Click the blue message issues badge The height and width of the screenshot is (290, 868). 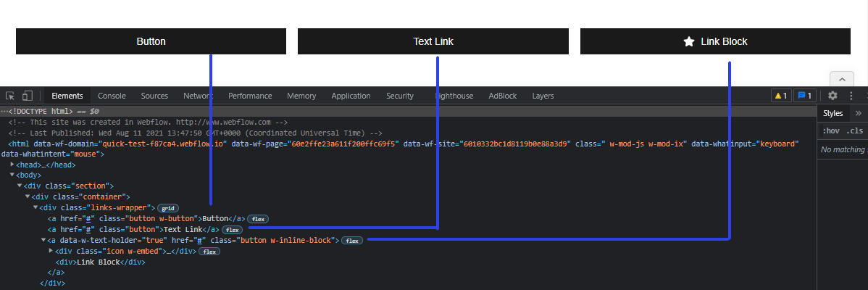pyautogui.click(x=804, y=96)
